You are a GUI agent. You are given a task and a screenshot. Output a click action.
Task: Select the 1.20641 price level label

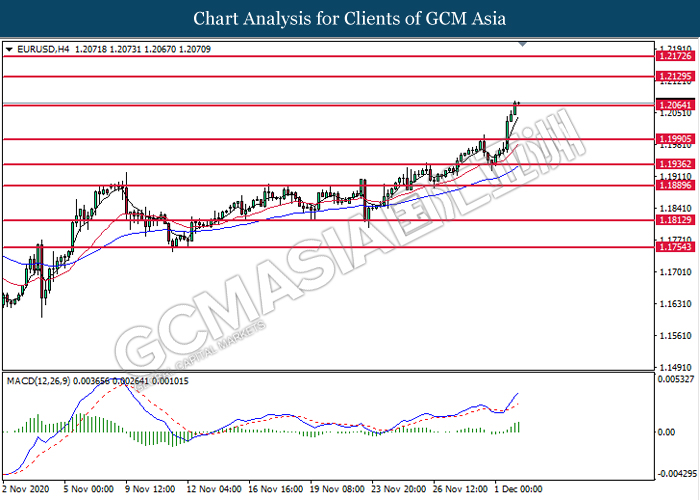675,105
